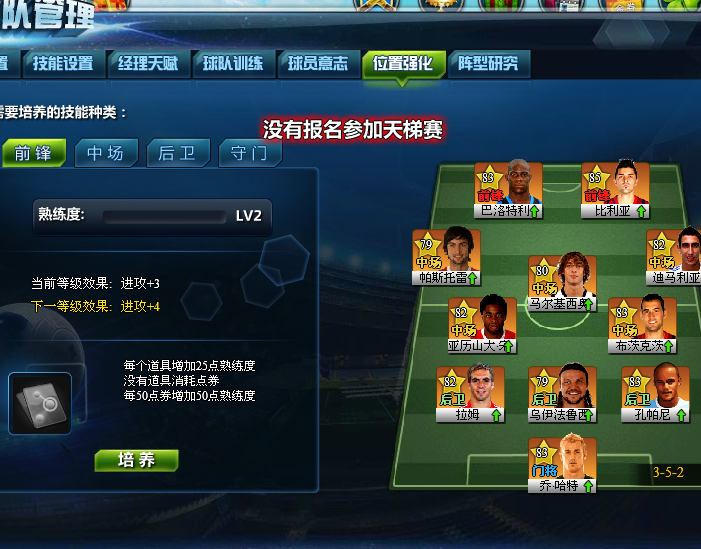701x549 pixels.
Task: Click the upgrade arrow on 布茨克茨 card
Action: coord(668,346)
